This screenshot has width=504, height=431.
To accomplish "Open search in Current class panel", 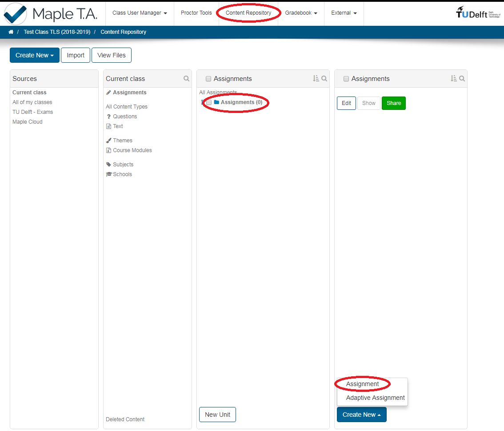I will (187, 79).
